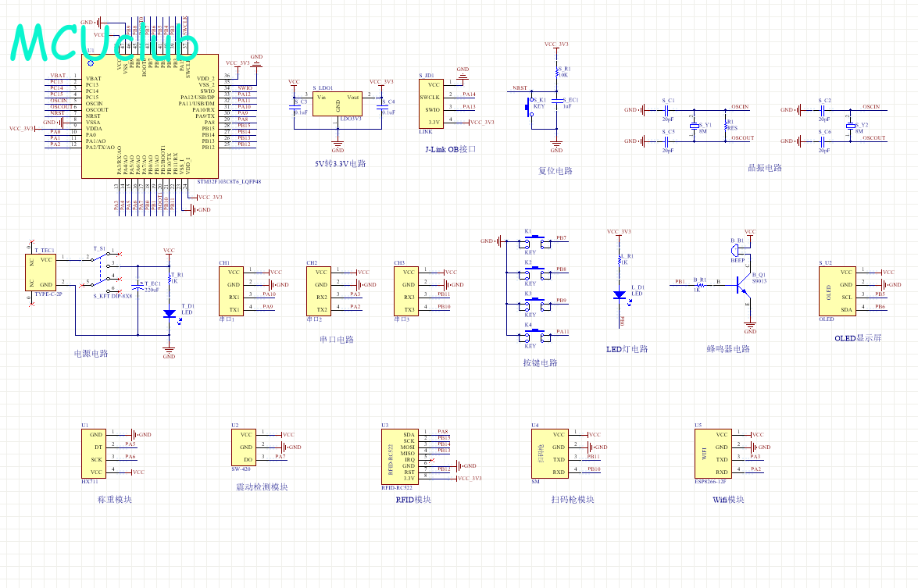Image resolution: width=918 pixels, height=588 pixels.
Task: Click the J-Link S_JD1 connector block
Action: tap(432, 103)
